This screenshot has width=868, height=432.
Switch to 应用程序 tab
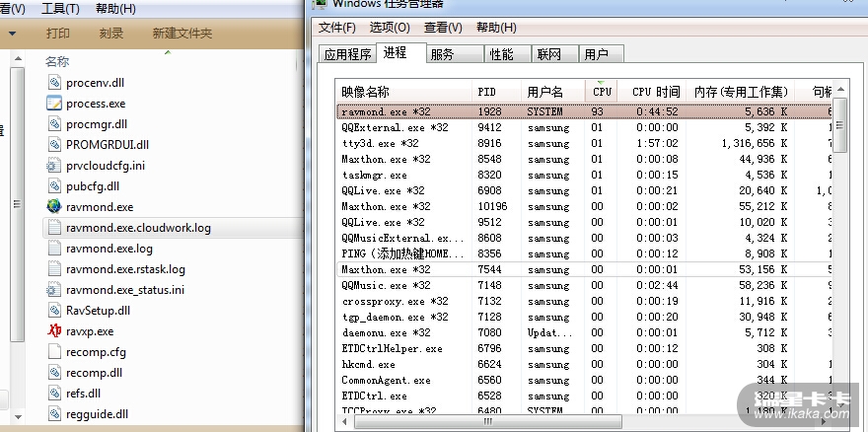pos(347,54)
